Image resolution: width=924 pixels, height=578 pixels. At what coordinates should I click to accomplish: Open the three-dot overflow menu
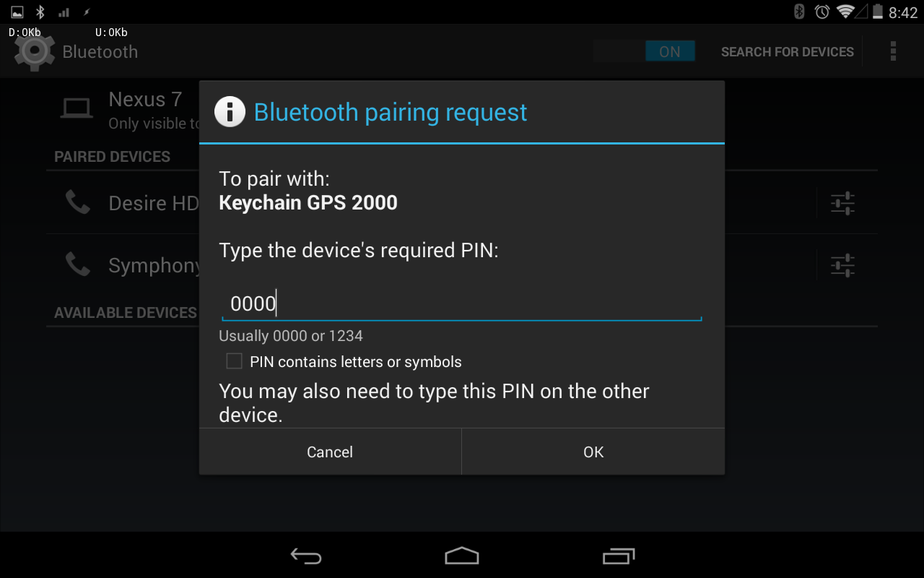(x=893, y=51)
